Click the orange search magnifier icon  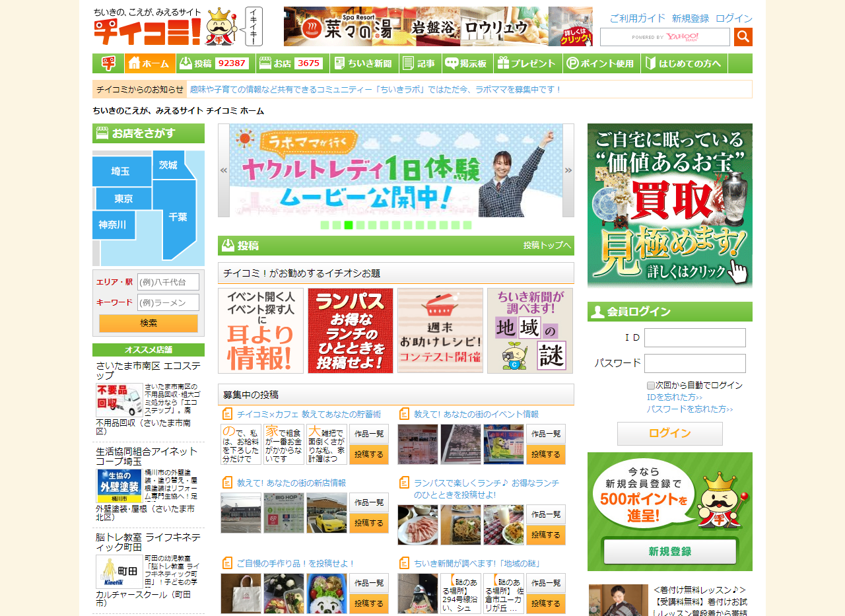pos(743,37)
